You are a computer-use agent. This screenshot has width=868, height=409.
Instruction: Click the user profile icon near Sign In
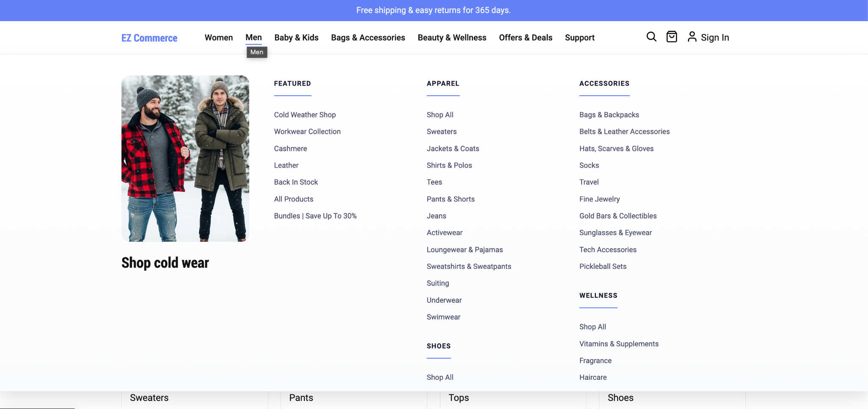coord(692,37)
